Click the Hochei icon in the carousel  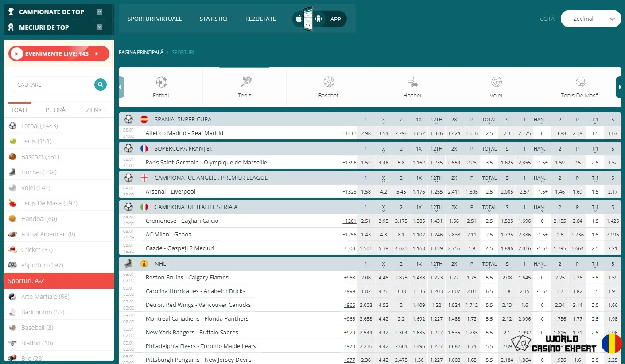(x=411, y=83)
